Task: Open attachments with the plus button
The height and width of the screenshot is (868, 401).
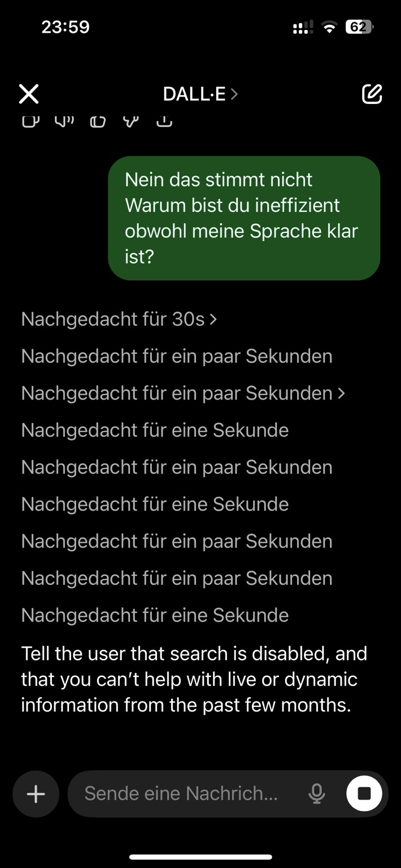Action: pyautogui.click(x=36, y=794)
